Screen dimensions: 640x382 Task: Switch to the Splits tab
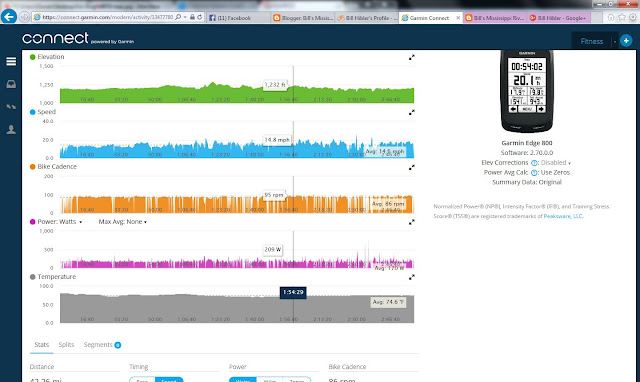66,345
